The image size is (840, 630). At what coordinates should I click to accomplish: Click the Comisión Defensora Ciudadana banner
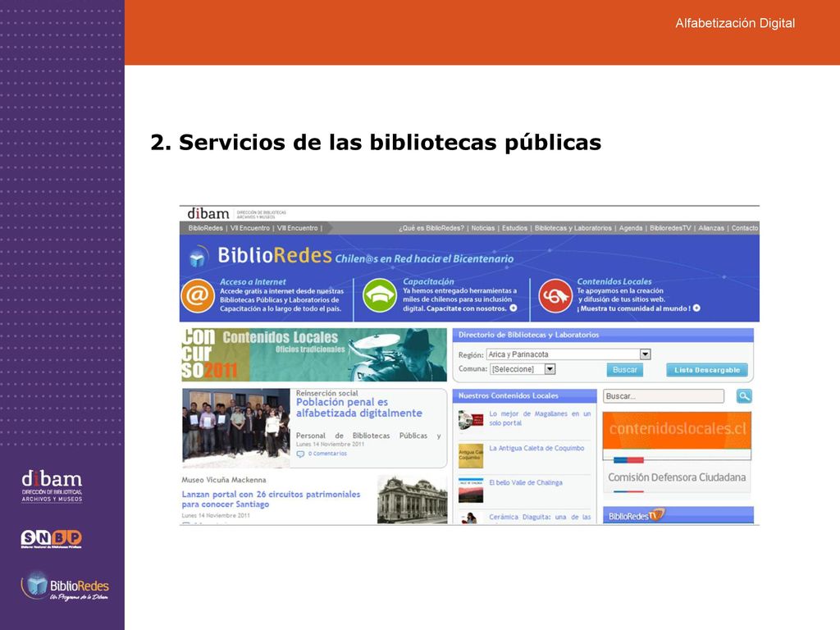pyautogui.click(x=677, y=477)
